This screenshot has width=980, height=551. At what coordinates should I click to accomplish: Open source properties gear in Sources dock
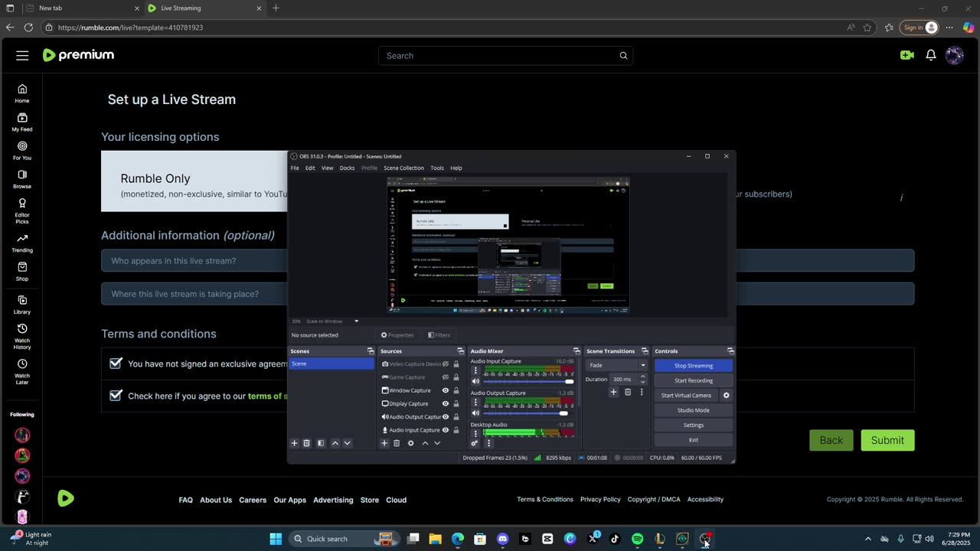click(410, 443)
